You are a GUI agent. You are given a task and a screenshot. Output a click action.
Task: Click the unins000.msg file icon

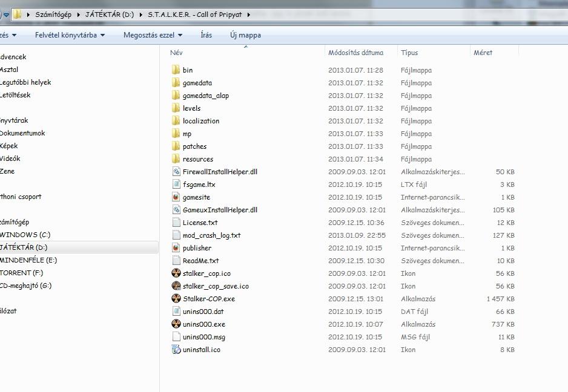pos(176,336)
